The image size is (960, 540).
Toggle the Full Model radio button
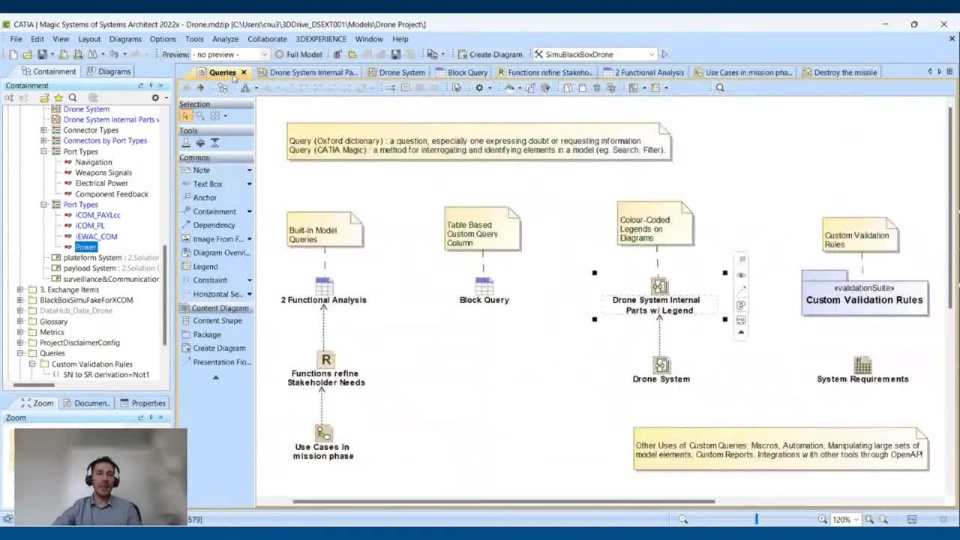[279, 54]
